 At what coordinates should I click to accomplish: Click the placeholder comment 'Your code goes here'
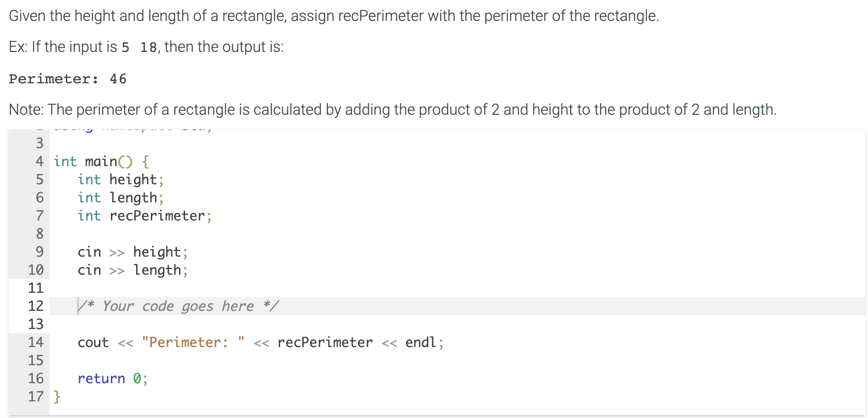pos(178,306)
